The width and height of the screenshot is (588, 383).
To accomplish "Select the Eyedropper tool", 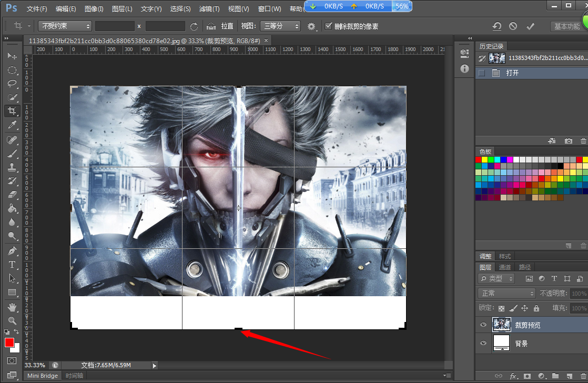I will point(12,125).
